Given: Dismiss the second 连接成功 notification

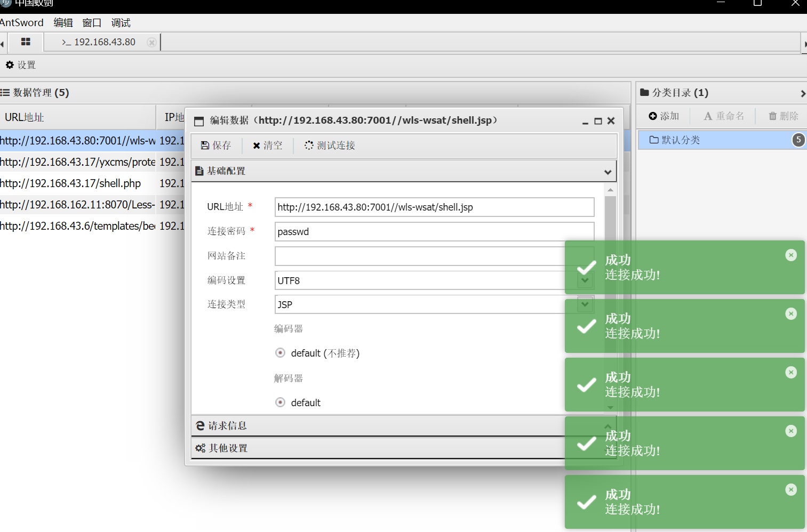Looking at the screenshot, I should click(x=791, y=314).
